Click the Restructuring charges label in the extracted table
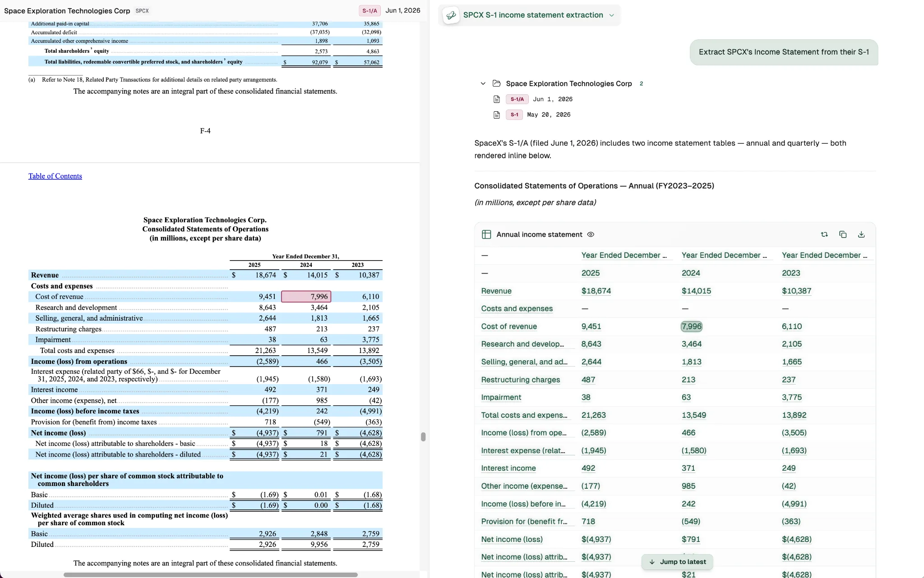The width and height of the screenshot is (924, 578). 520,380
